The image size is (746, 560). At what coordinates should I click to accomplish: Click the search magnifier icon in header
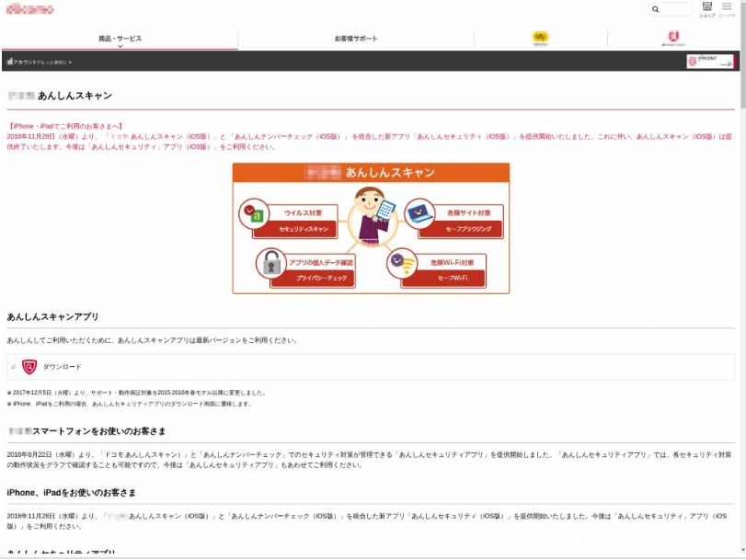[x=656, y=9]
